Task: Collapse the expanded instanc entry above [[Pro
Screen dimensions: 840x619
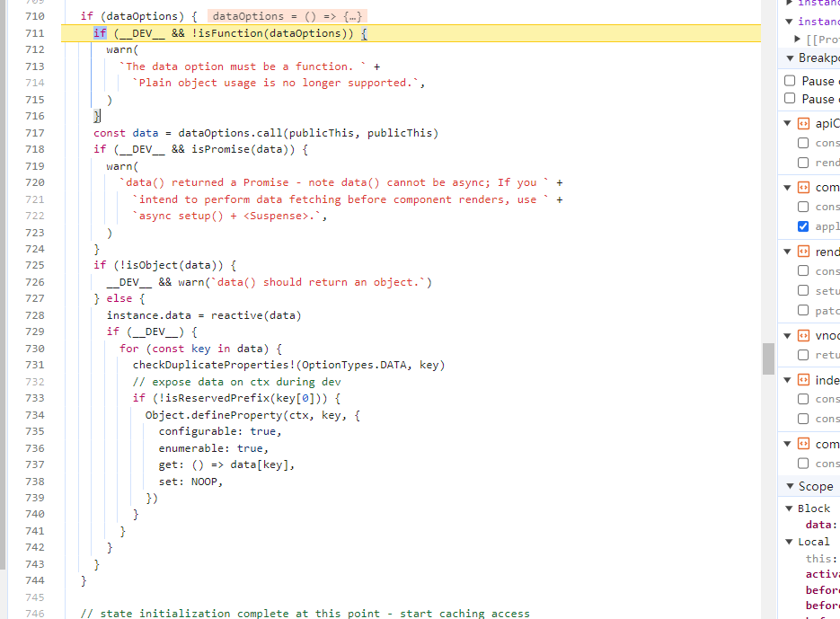Action: (x=789, y=22)
